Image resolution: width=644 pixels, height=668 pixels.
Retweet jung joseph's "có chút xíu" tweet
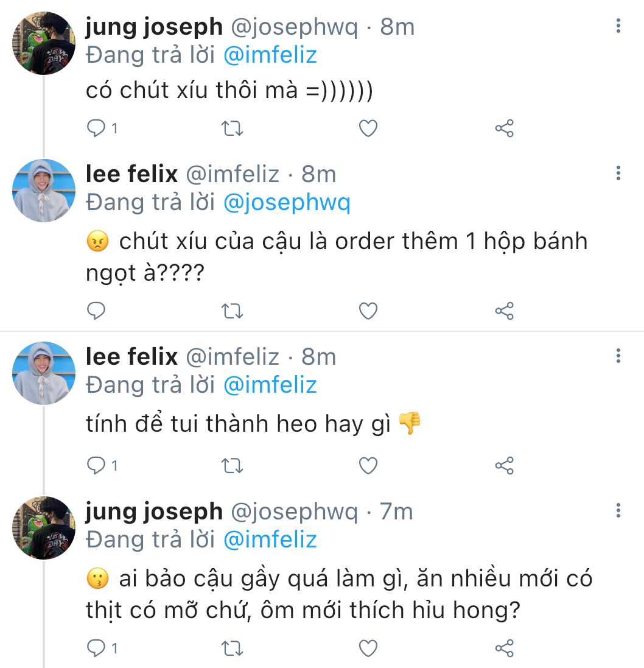click(x=233, y=128)
